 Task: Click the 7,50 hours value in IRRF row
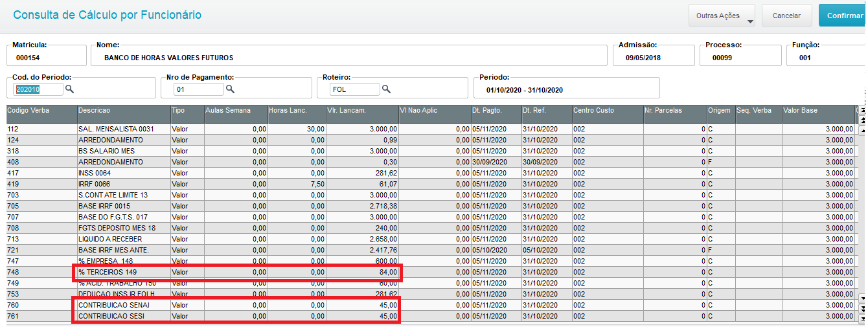297,184
